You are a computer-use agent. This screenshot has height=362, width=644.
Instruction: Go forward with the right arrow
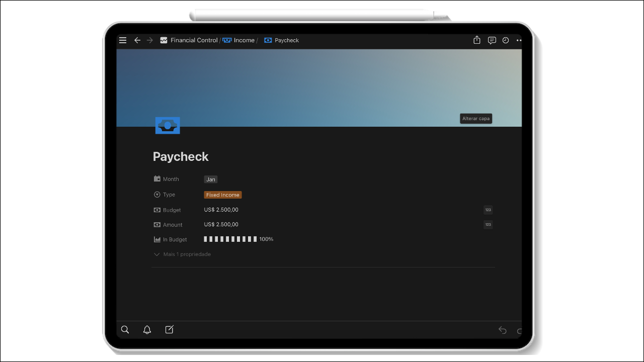(x=150, y=40)
